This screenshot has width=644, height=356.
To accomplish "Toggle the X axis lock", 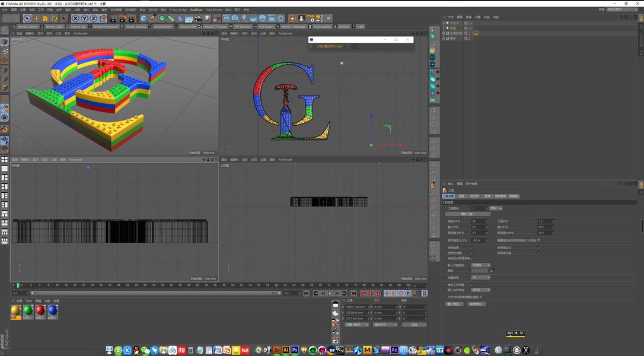I will click(x=75, y=18).
